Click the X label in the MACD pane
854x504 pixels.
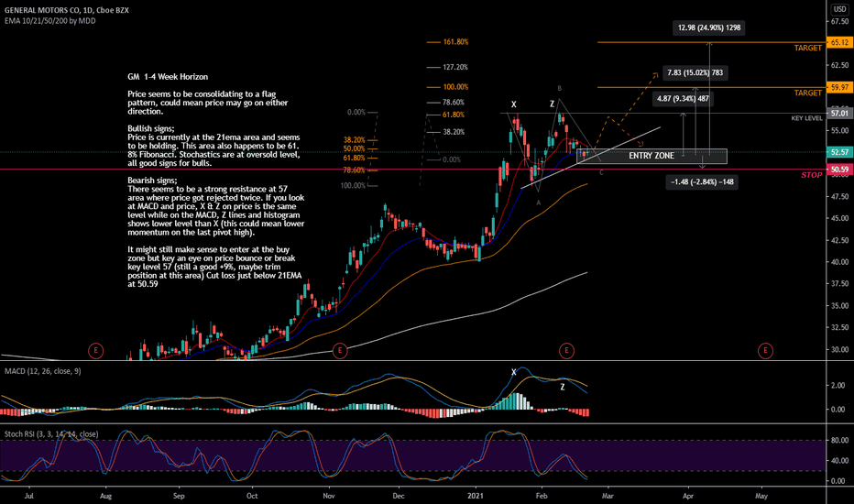(514, 372)
